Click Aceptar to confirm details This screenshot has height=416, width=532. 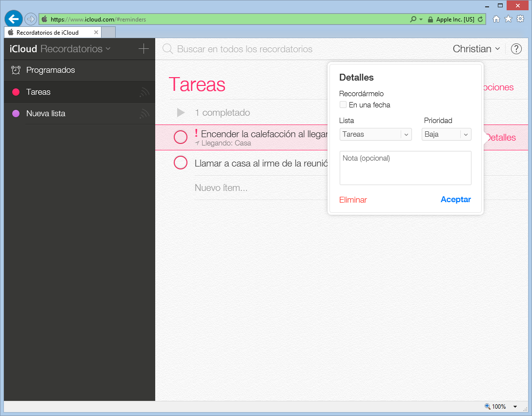pyautogui.click(x=456, y=200)
